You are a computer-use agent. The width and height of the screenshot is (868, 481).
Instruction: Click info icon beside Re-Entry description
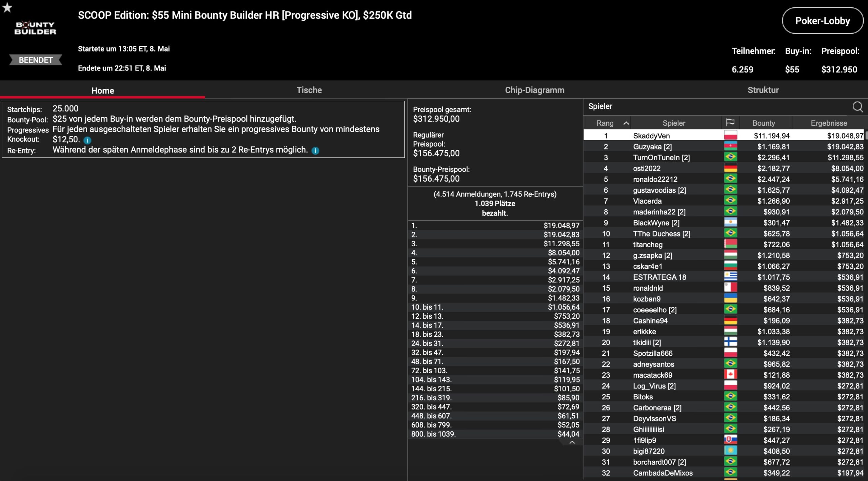tap(315, 151)
